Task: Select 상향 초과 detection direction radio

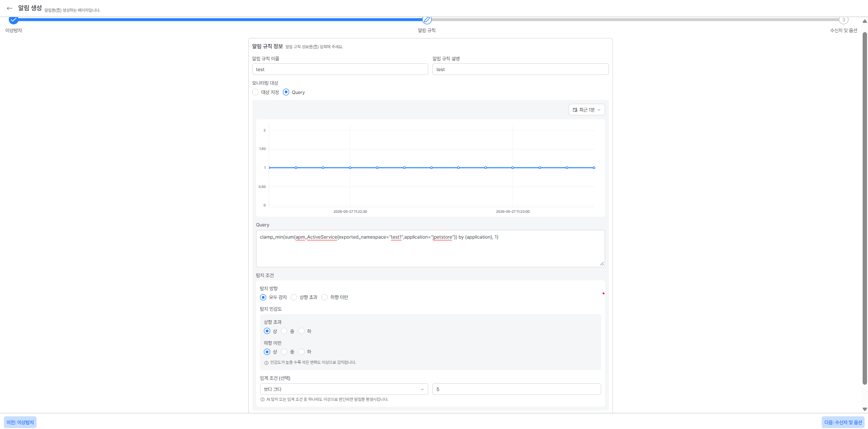Action: (294, 297)
